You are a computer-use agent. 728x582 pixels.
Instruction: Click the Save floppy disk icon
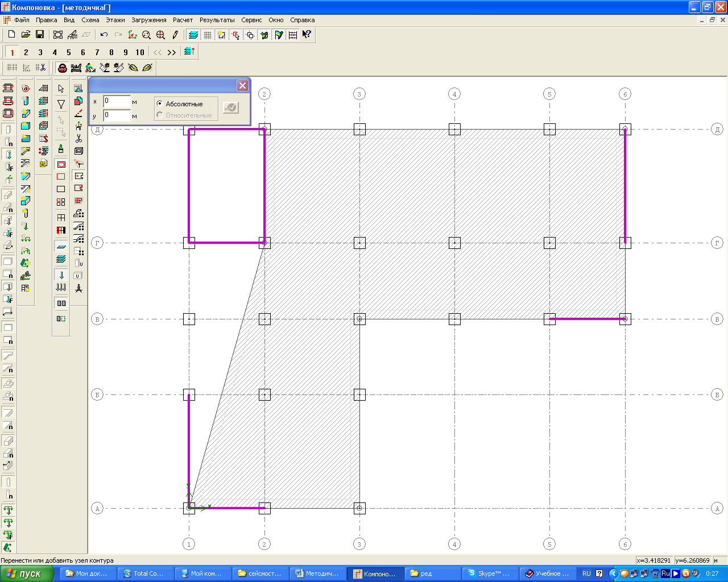pyautogui.click(x=40, y=35)
